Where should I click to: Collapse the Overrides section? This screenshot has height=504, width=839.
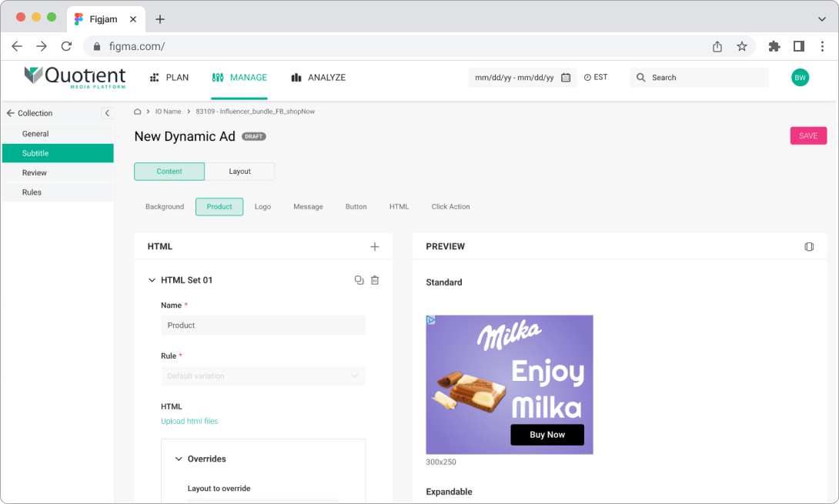[x=179, y=459]
